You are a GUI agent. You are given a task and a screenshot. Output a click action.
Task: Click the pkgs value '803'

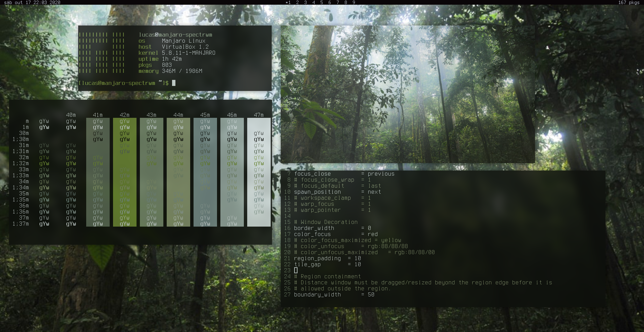(x=167, y=65)
